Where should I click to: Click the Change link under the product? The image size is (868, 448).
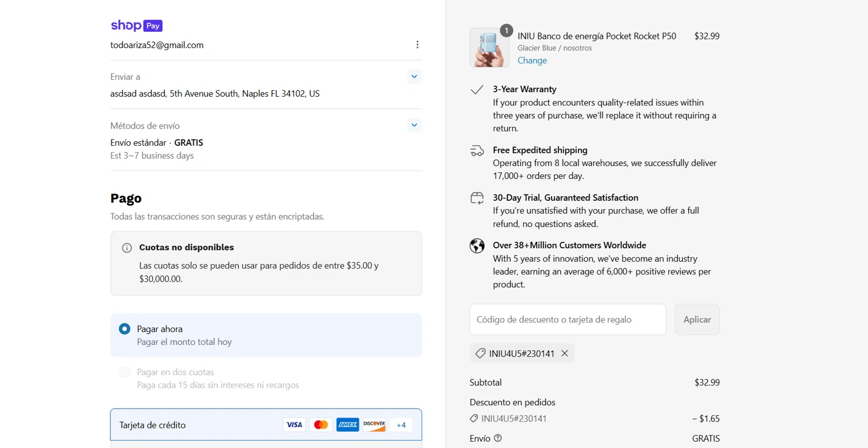click(x=532, y=60)
